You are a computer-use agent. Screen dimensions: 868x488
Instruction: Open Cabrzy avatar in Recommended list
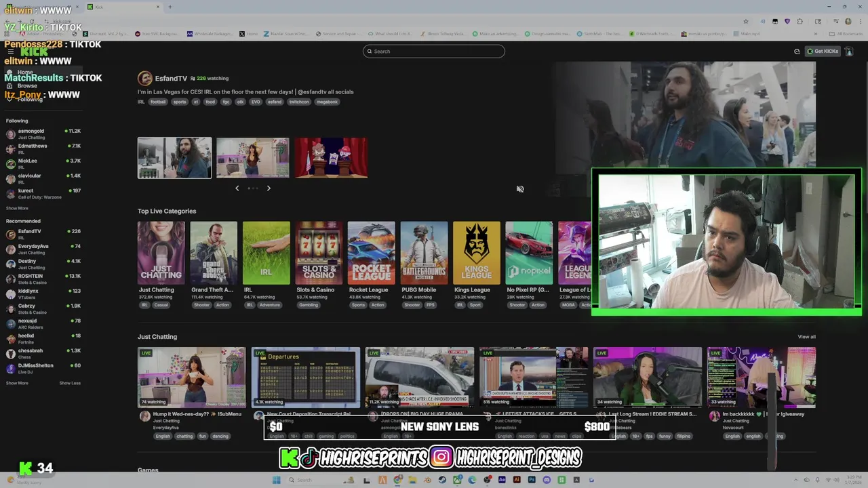coord(11,309)
